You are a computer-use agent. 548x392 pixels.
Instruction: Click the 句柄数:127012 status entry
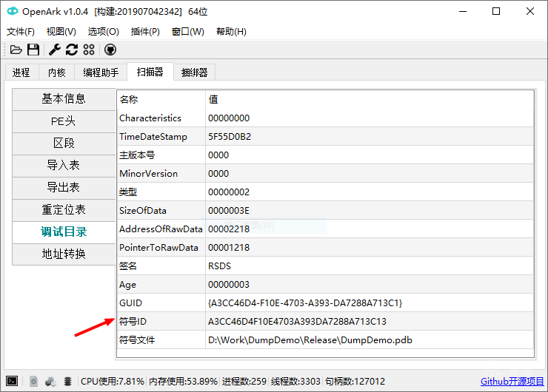pos(355,381)
